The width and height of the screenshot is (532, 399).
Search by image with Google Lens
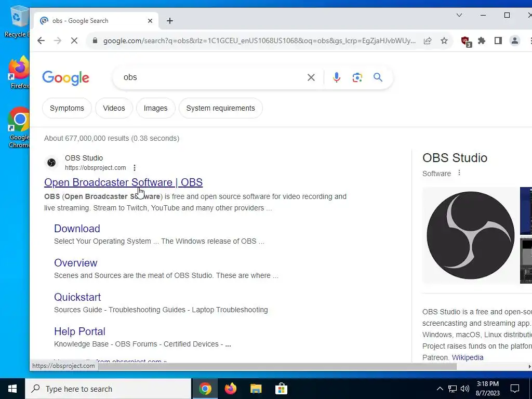point(357,78)
